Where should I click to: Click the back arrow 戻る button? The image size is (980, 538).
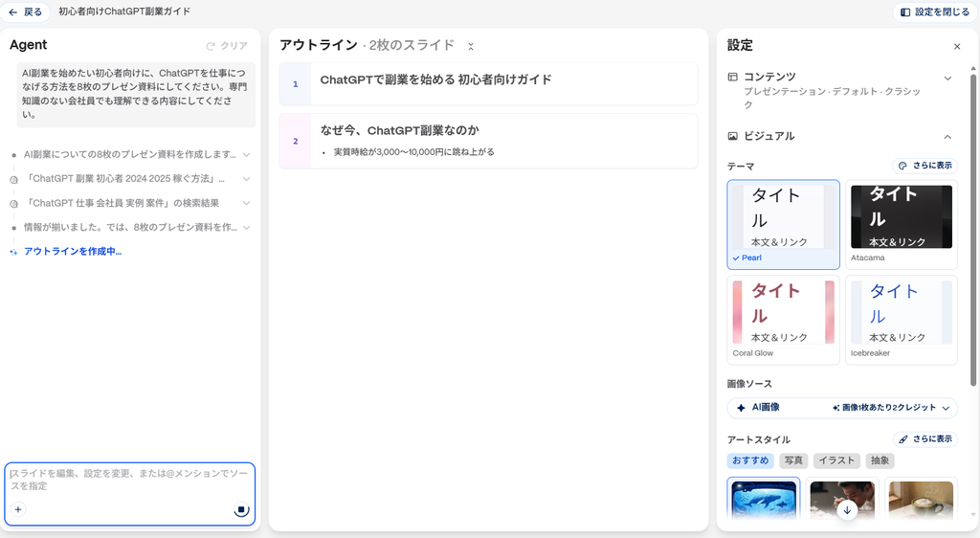26,11
